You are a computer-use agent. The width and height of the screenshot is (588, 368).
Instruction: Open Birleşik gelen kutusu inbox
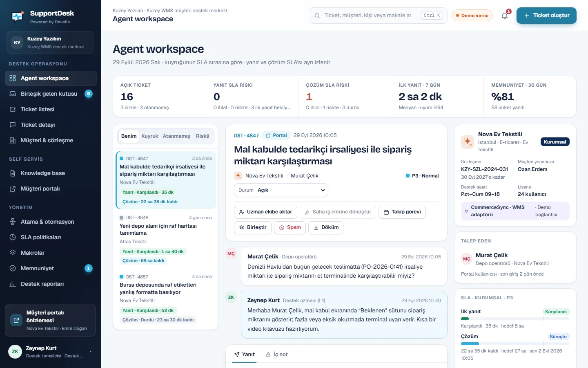point(51,94)
